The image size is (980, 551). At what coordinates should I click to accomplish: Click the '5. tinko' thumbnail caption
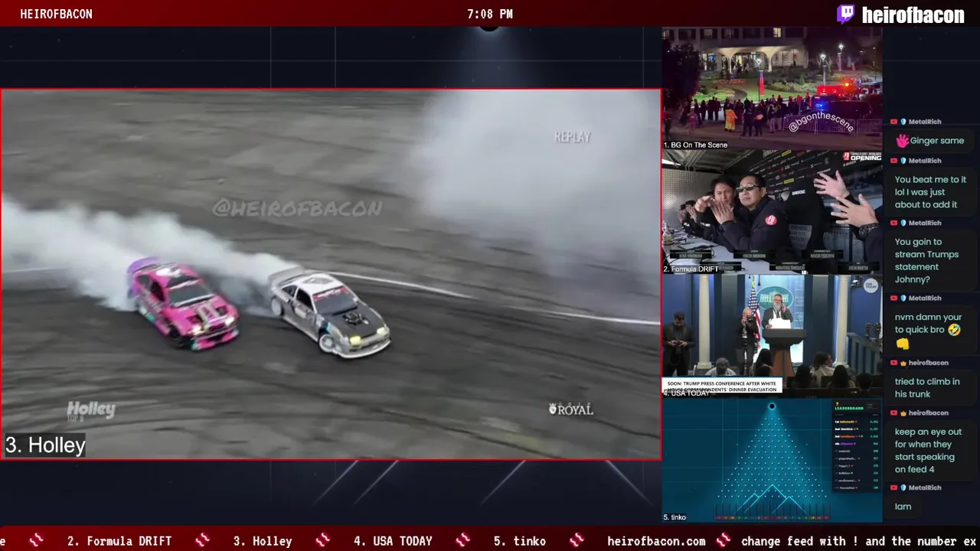click(x=675, y=517)
